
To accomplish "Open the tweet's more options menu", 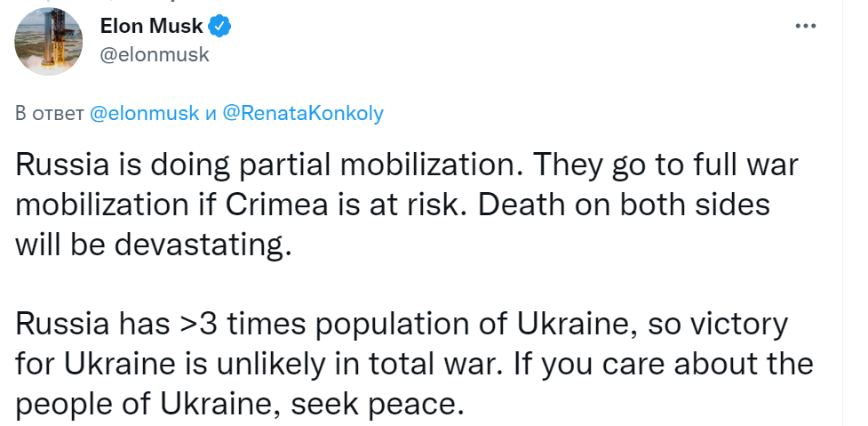I will [x=804, y=28].
